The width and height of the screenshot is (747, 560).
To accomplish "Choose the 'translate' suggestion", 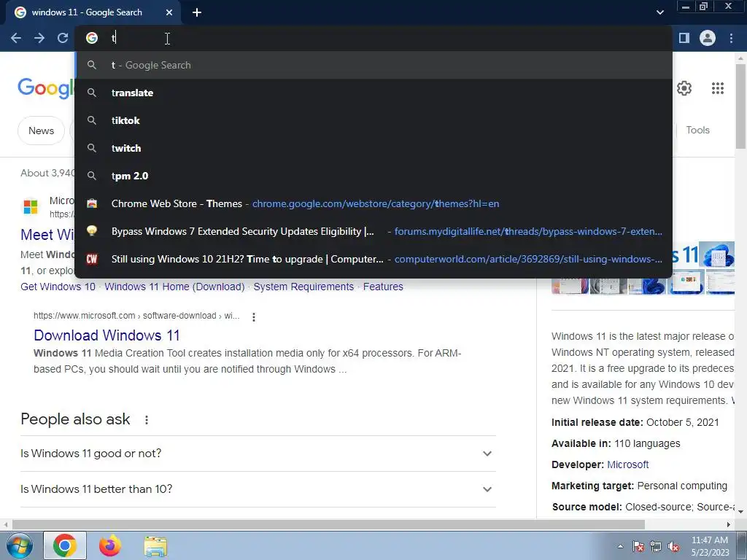I will (x=373, y=93).
